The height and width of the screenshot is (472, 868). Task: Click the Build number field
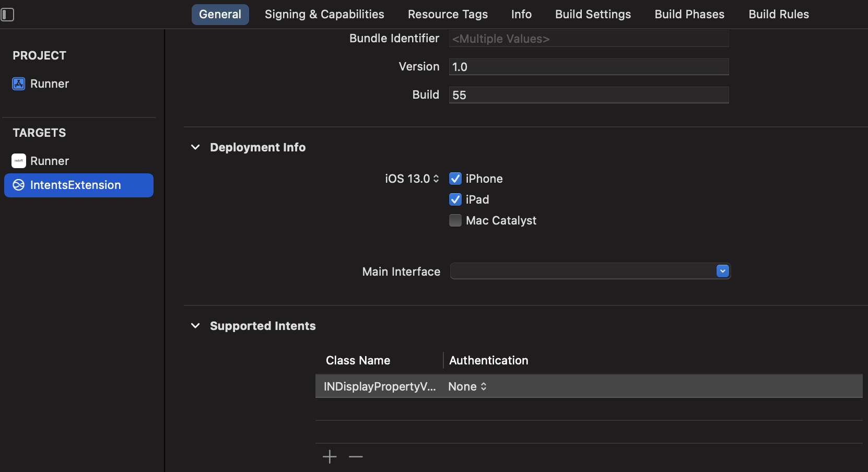tap(589, 95)
